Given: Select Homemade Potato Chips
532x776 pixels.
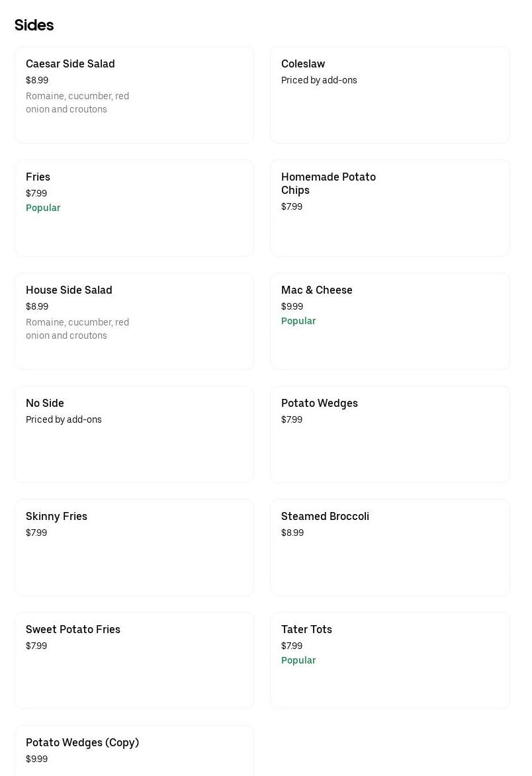Looking at the screenshot, I should coord(390,208).
